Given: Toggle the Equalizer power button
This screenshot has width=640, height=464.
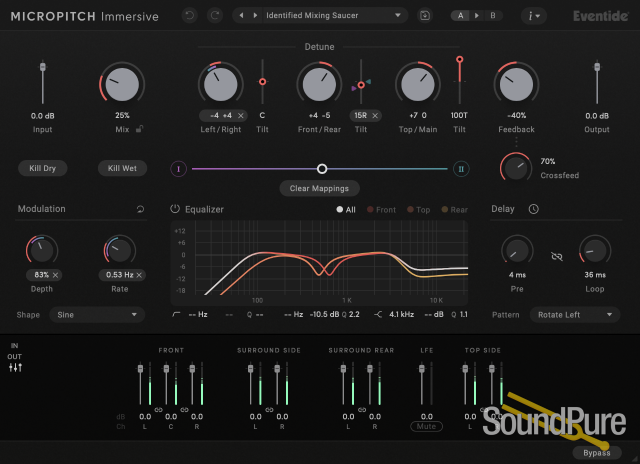Looking at the screenshot, I should (175, 209).
